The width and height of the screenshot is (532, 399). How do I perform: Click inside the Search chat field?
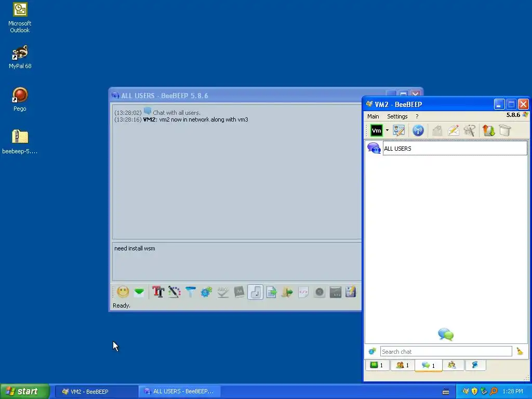(446, 352)
